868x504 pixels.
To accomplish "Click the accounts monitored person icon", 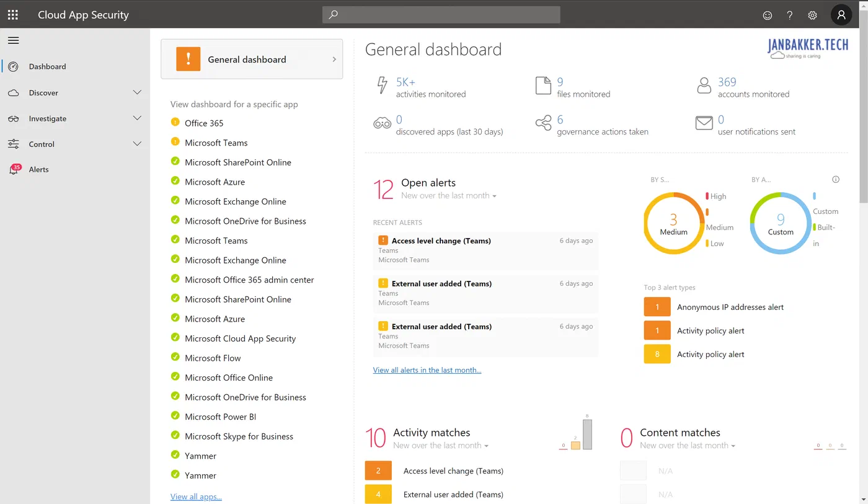I will (704, 86).
